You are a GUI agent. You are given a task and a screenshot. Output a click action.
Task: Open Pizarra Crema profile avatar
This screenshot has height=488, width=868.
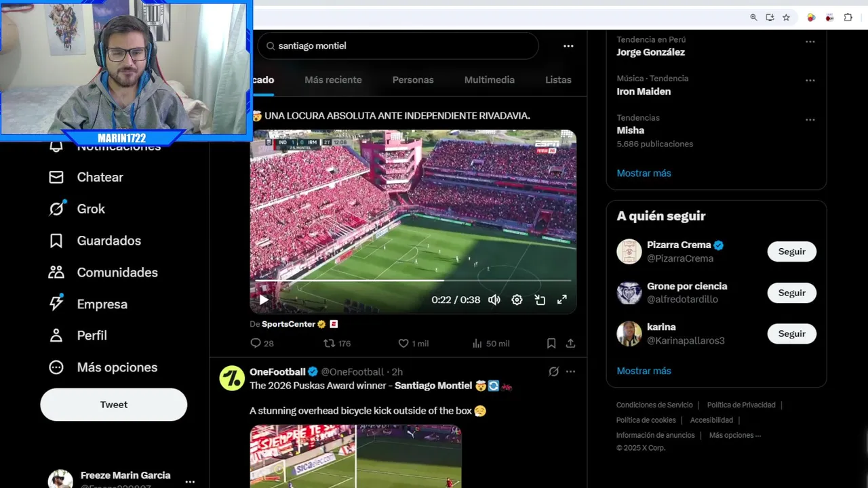click(x=629, y=251)
